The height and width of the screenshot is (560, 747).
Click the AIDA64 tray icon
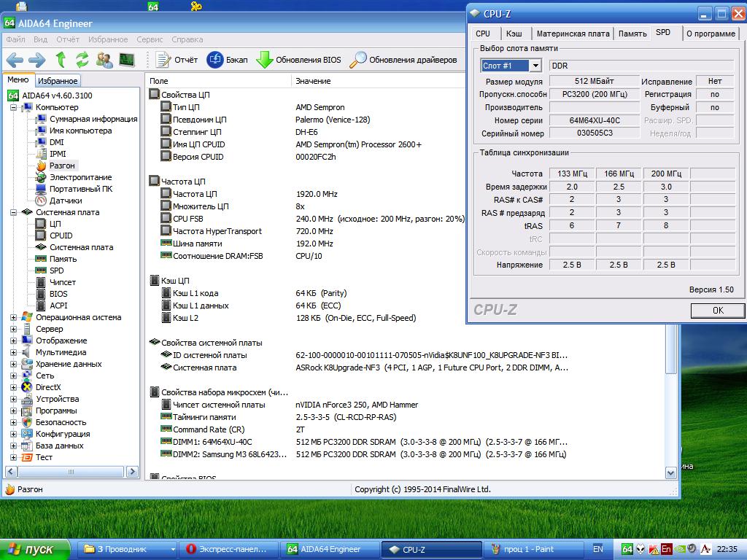coord(627,549)
